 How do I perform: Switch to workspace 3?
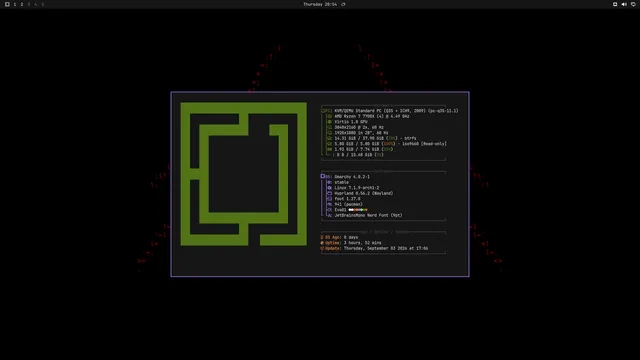pyautogui.click(x=29, y=4)
